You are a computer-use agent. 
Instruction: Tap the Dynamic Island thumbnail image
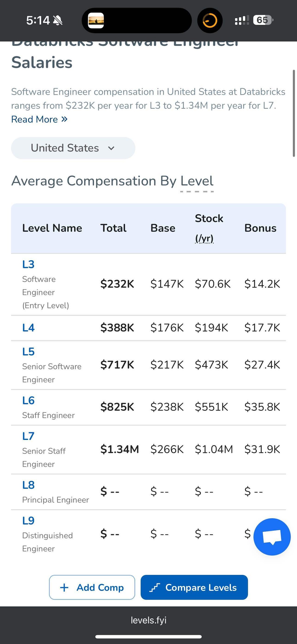click(96, 20)
